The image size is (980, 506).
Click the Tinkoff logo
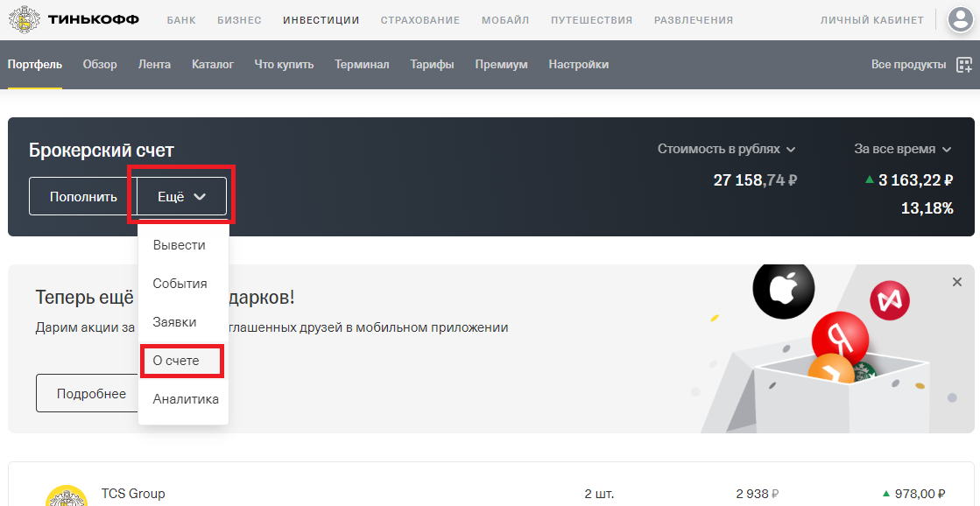point(74,20)
